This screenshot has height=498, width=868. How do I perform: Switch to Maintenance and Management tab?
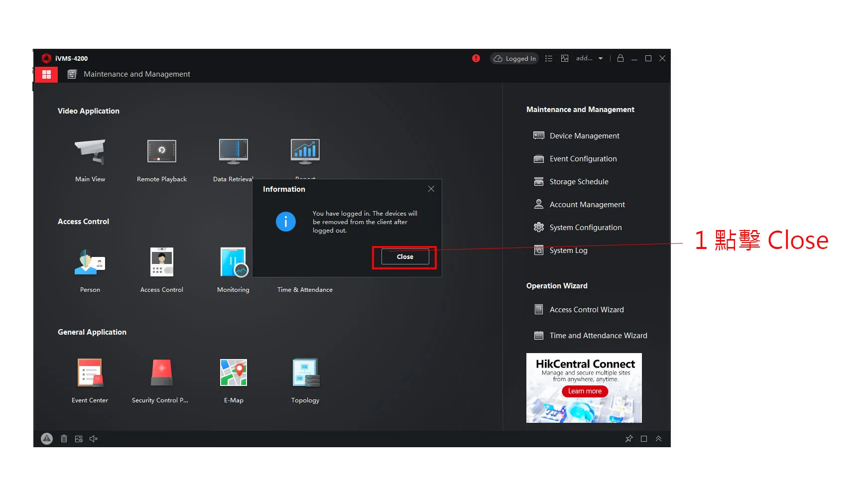coord(129,74)
